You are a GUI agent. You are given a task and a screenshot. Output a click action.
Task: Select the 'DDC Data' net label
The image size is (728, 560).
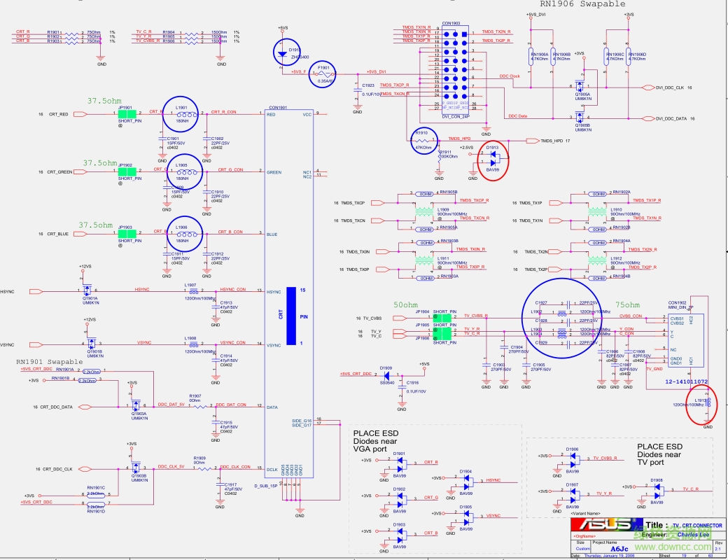tap(518, 116)
